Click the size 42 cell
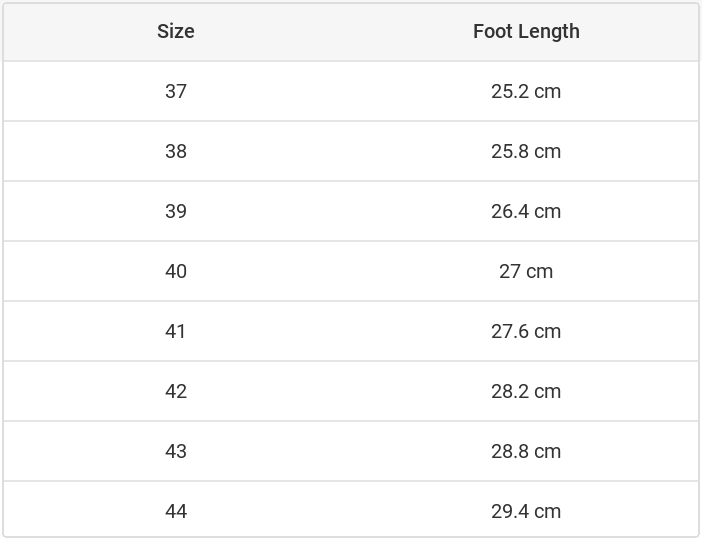This screenshot has height=540, width=702. pyautogui.click(x=176, y=391)
